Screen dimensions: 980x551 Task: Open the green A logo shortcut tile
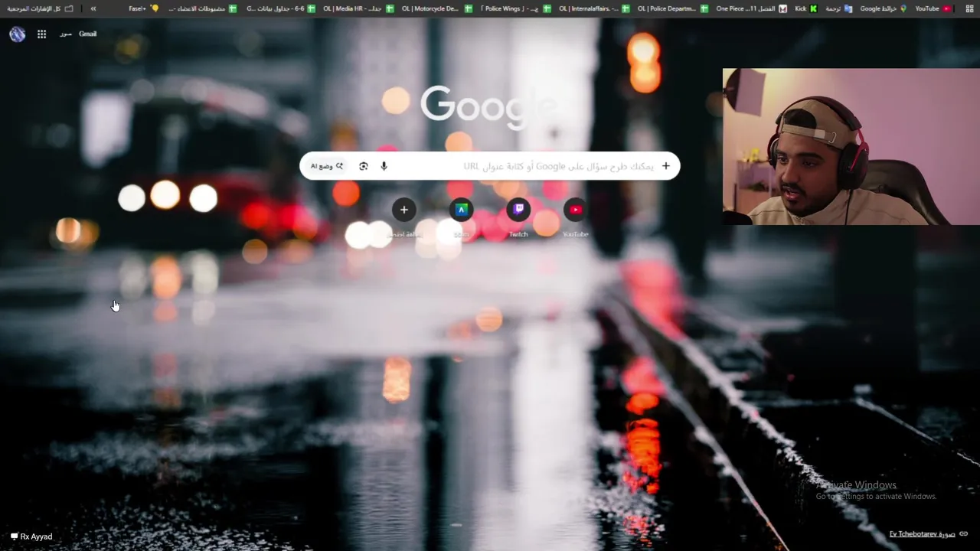(x=461, y=210)
